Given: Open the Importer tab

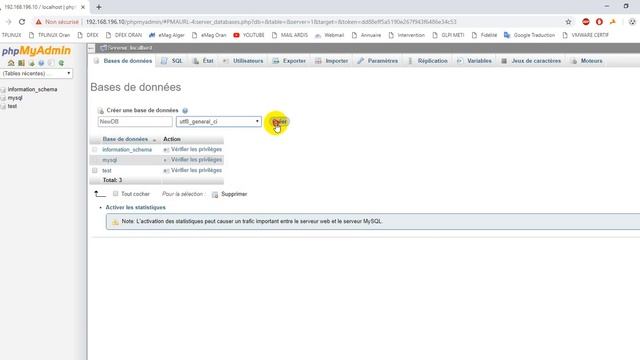Looking at the screenshot, I should pyautogui.click(x=331, y=61).
